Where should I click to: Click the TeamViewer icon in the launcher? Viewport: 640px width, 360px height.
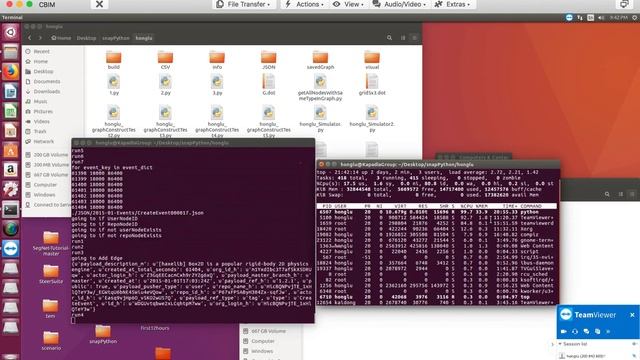tap(11, 249)
